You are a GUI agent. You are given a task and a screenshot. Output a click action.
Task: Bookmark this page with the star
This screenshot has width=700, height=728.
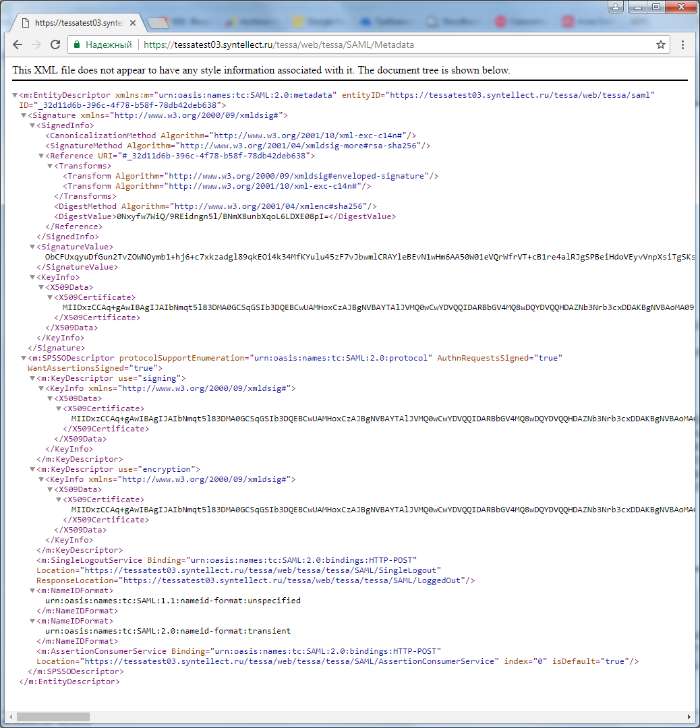pos(661,45)
